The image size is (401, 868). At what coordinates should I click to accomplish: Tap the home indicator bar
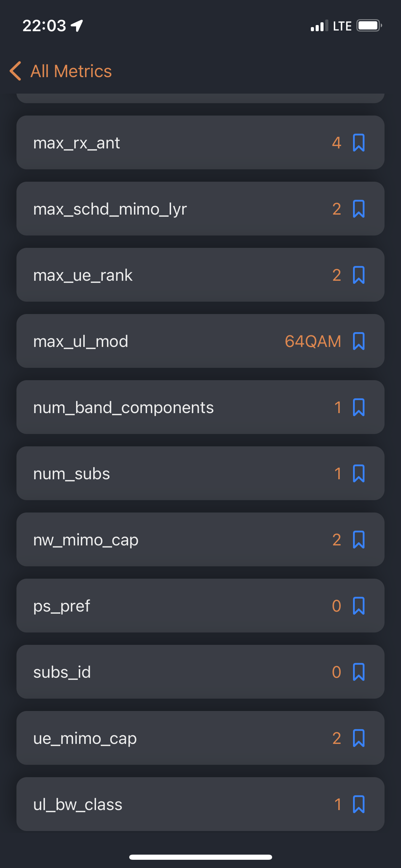pyautogui.click(x=200, y=857)
